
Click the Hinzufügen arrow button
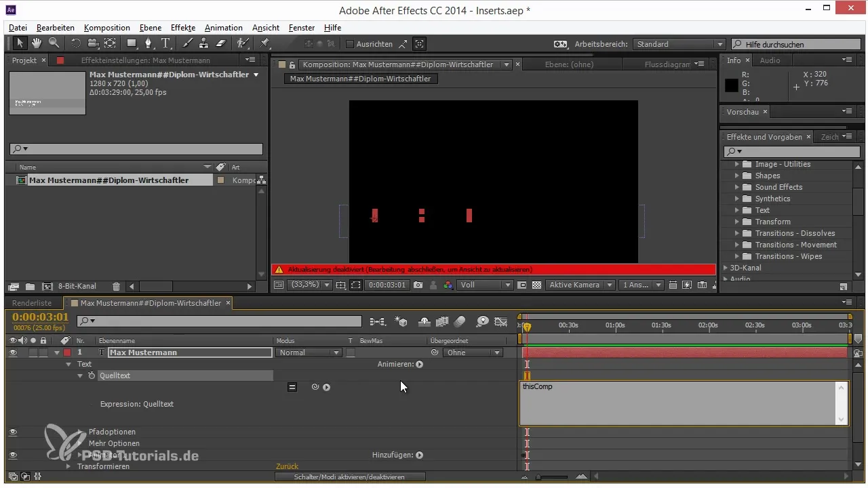[419, 455]
